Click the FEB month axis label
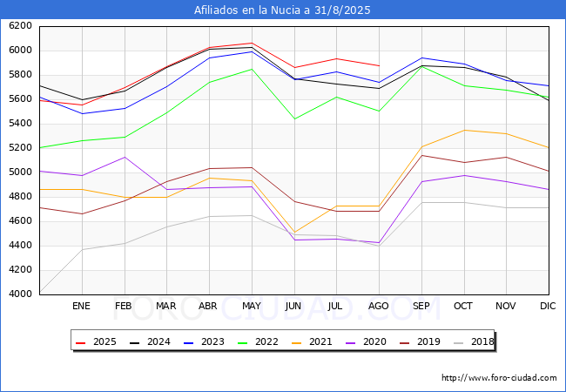The image size is (566, 392). (124, 306)
